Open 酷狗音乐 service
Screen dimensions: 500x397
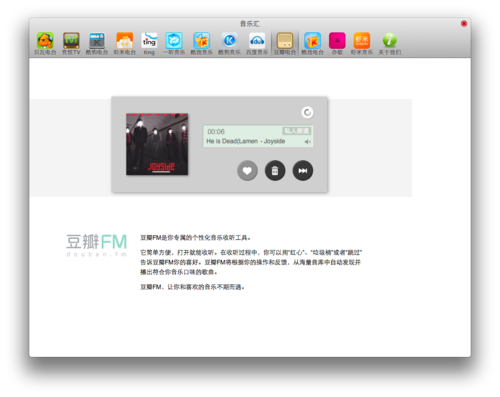coord(229,44)
